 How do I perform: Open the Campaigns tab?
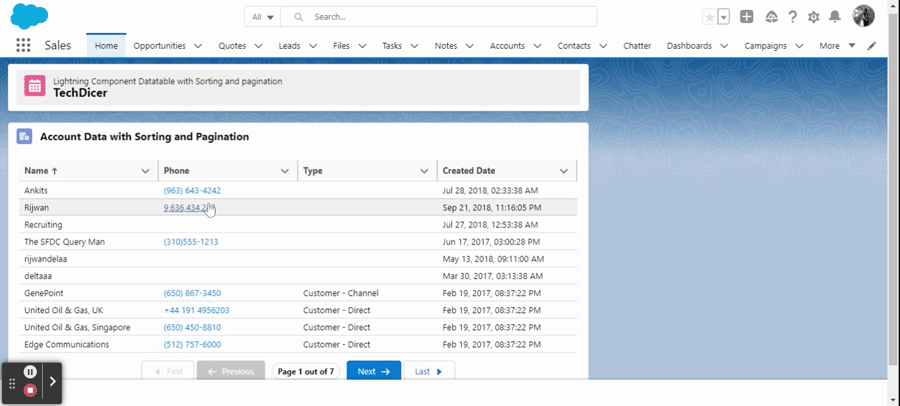[x=765, y=46]
